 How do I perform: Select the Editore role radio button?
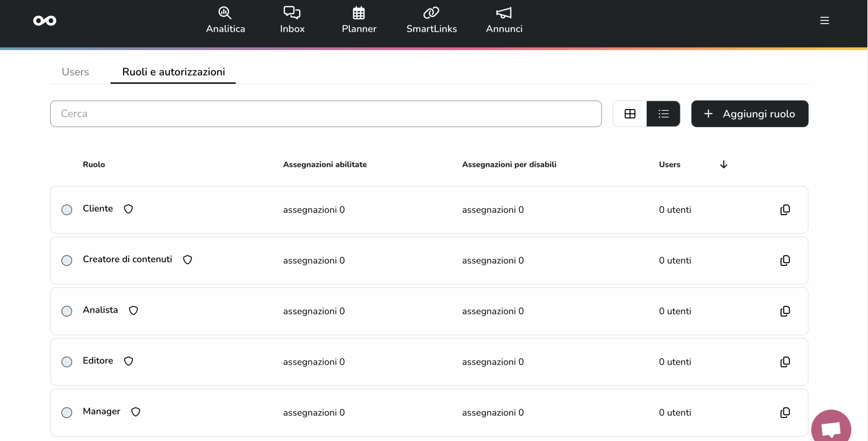click(x=67, y=362)
